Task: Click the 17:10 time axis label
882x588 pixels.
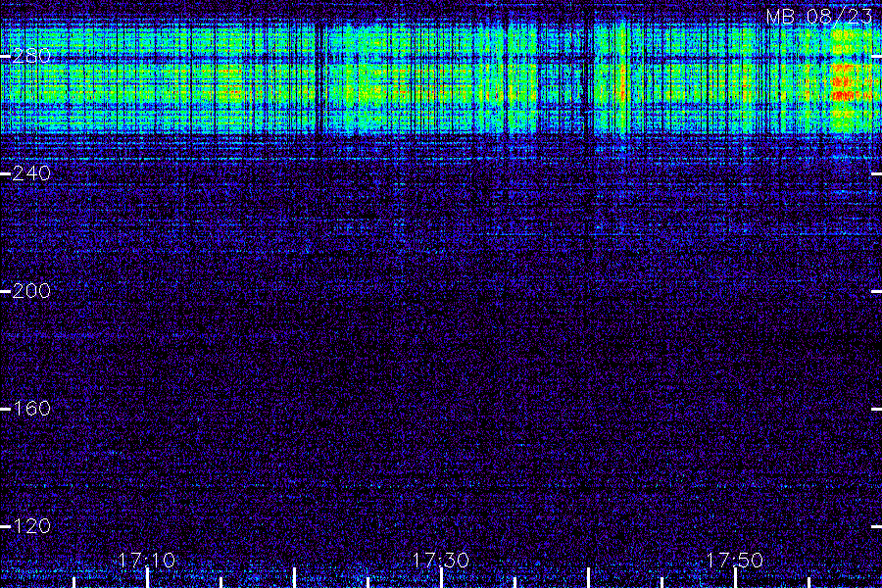Action: tap(147, 560)
